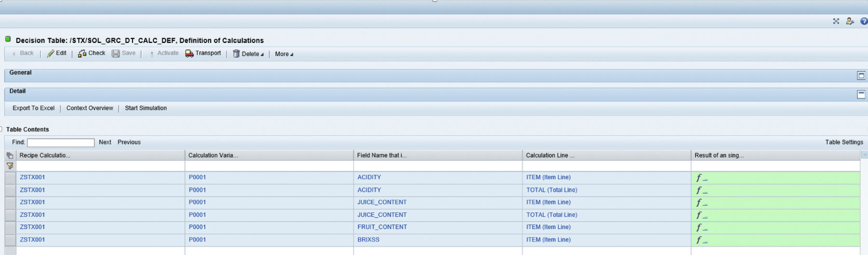Sort by Recipe Calculatio... column header
Viewport: 868px width, 255px height.
point(100,156)
